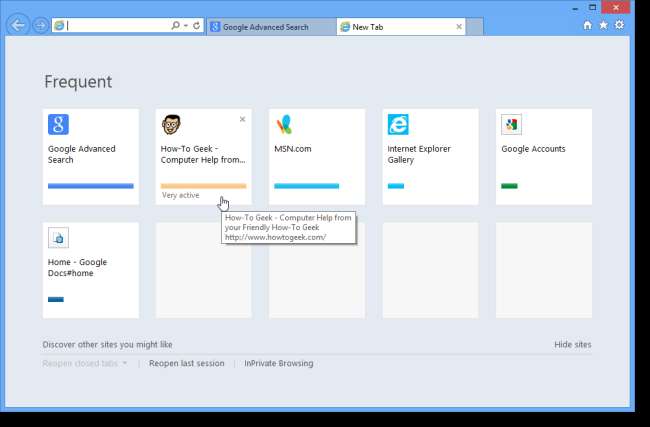Screen dimensions: 650x427
Task: Minimize the browser window
Action: click(x=575, y=8)
